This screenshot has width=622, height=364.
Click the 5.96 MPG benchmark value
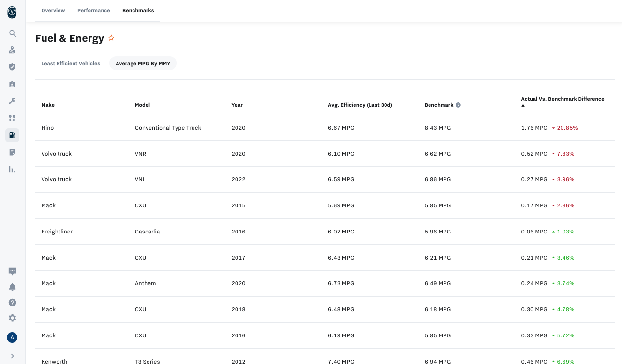click(438, 232)
